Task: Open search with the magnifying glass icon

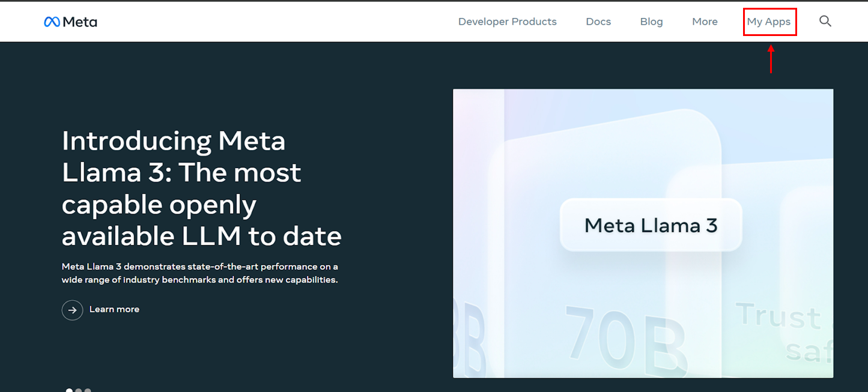Action: click(825, 22)
